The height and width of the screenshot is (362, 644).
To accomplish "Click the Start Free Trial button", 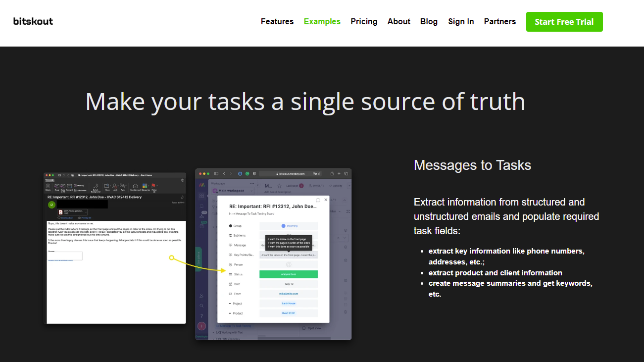I will pos(564,22).
